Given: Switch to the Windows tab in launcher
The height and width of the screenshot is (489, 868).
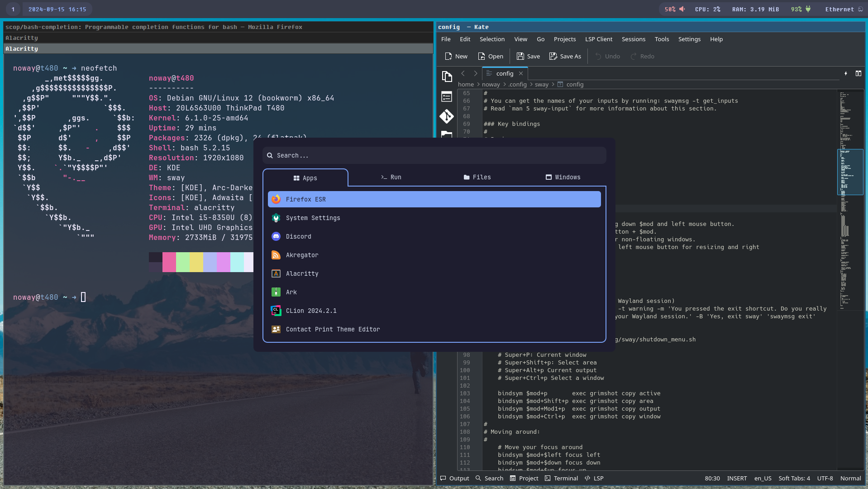Looking at the screenshot, I should (563, 177).
